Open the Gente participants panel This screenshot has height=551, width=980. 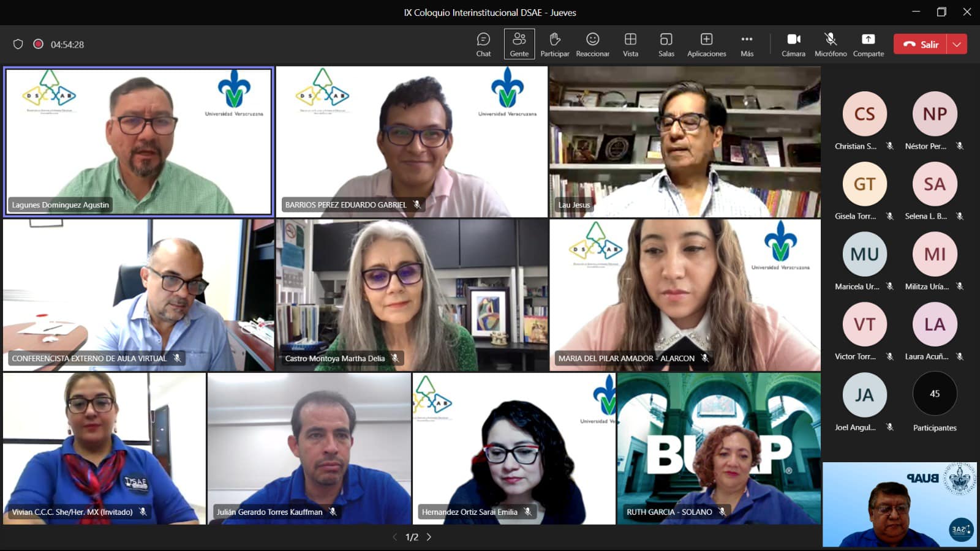point(519,45)
